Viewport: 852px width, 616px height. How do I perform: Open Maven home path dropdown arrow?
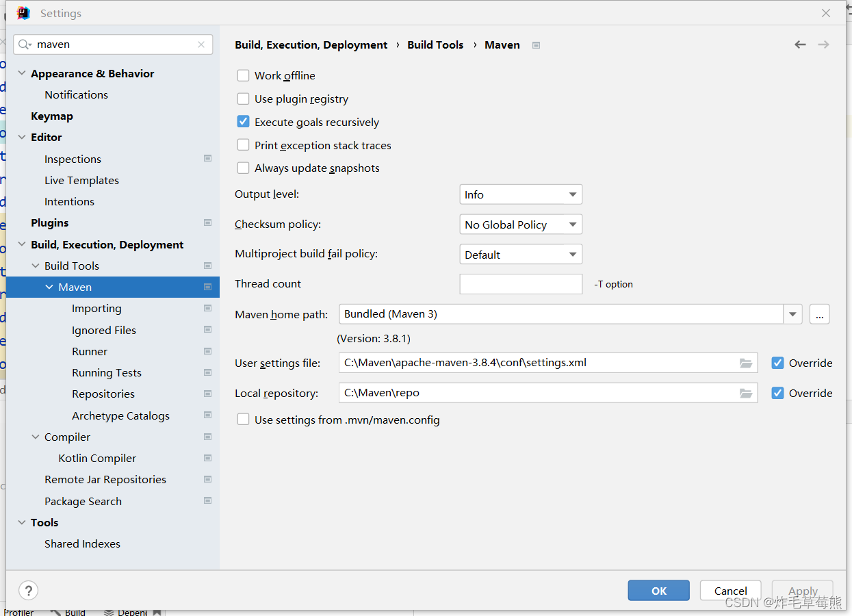point(792,314)
